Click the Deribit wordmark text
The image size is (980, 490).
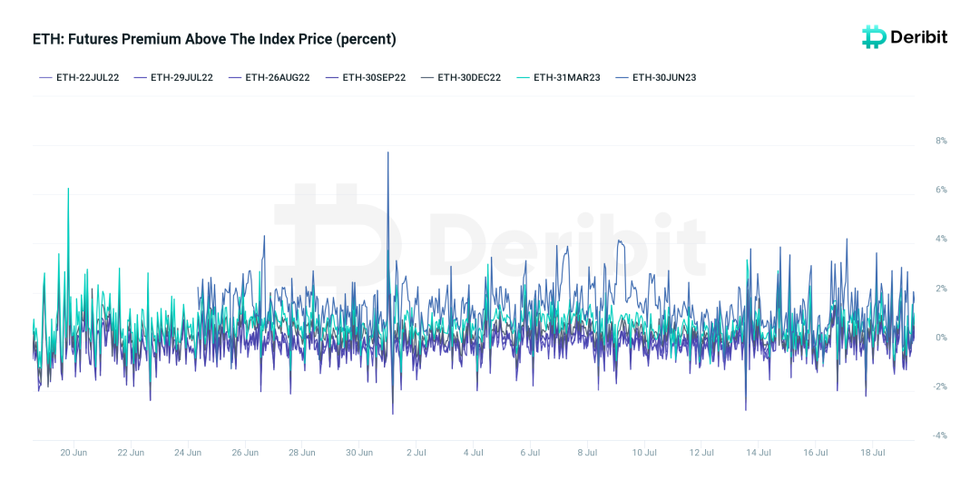[918, 37]
